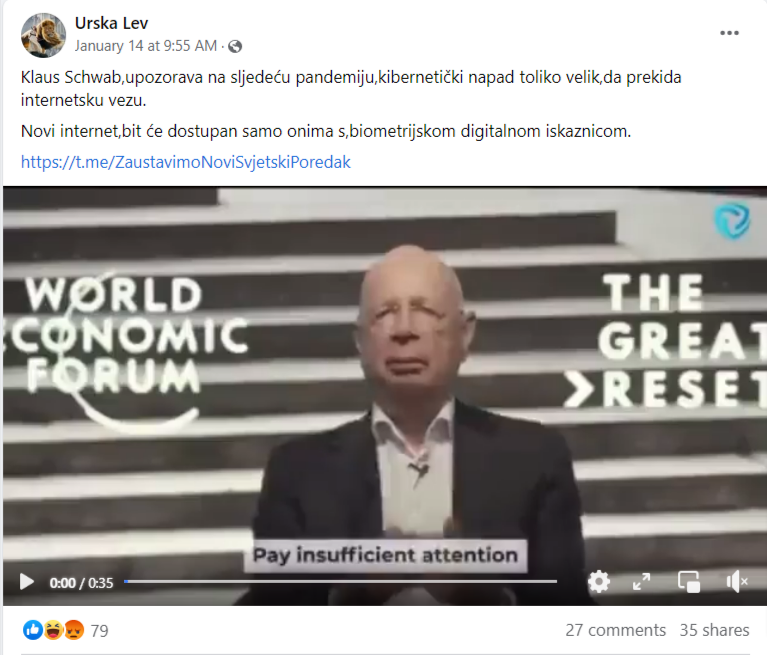Open Urska Lev profile picture
The image size is (767, 655).
[x=43, y=35]
